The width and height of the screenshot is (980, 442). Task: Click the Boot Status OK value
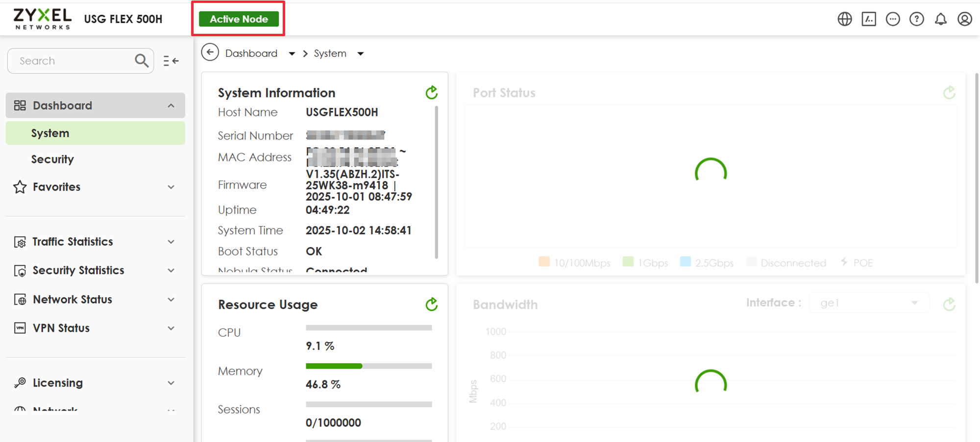pos(314,251)
